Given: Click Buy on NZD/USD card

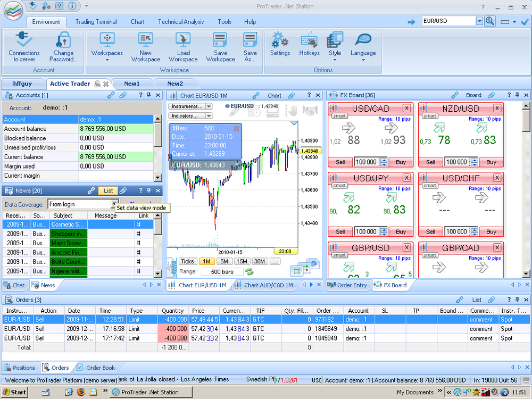Looking at the screenshot, I should click(x=491, y=162).
